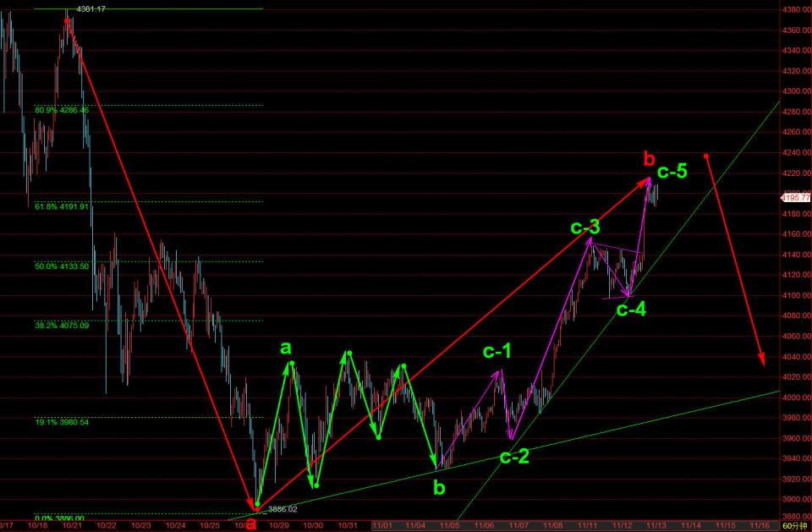Select the red anchor dot of the projected decline arrow
This screenshot has width=812, height=532.
[706, 156]
